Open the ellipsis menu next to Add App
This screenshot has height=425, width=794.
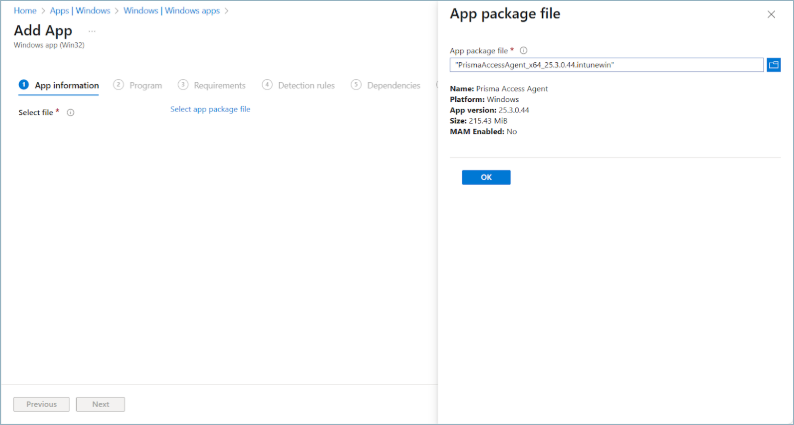coord(91,31)
